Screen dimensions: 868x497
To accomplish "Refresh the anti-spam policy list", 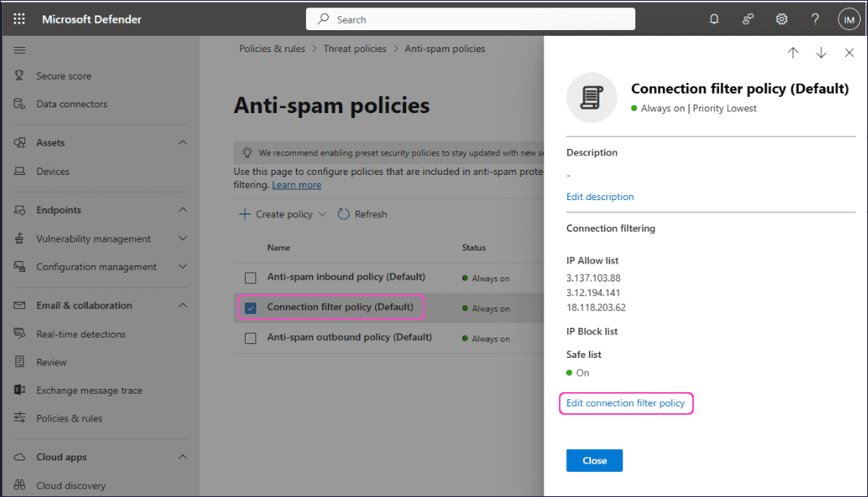I will 362,214.
